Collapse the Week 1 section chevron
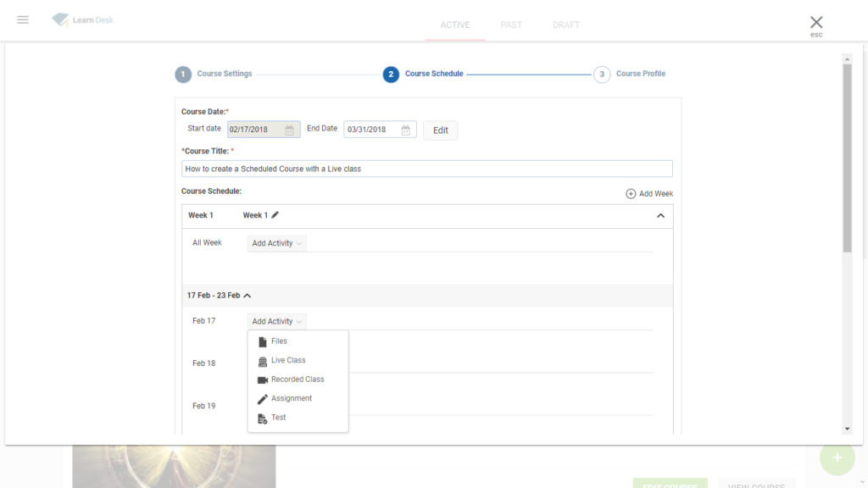This screenshot has width=868, height=488. [x=660, y=216]
